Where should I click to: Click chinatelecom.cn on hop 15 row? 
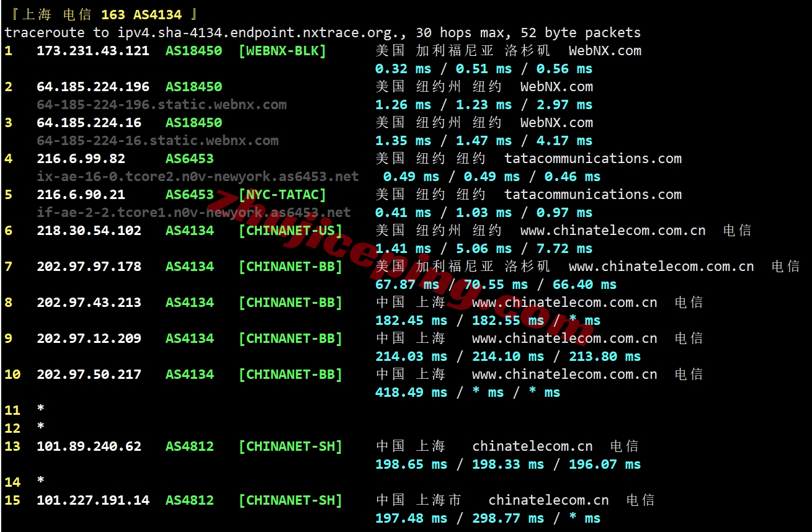(548, 500)
